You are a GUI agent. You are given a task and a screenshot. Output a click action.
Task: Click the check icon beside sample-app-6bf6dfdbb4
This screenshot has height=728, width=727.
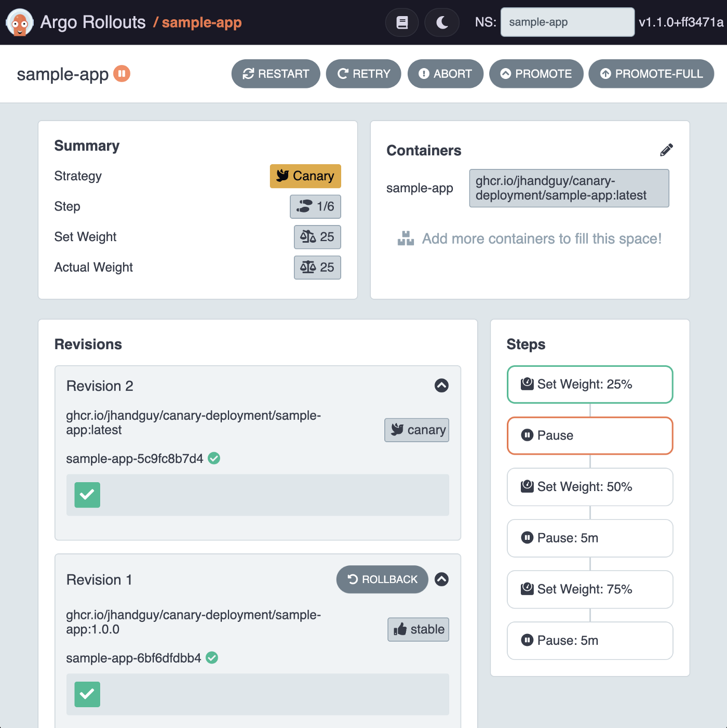(x=212, y=658)
